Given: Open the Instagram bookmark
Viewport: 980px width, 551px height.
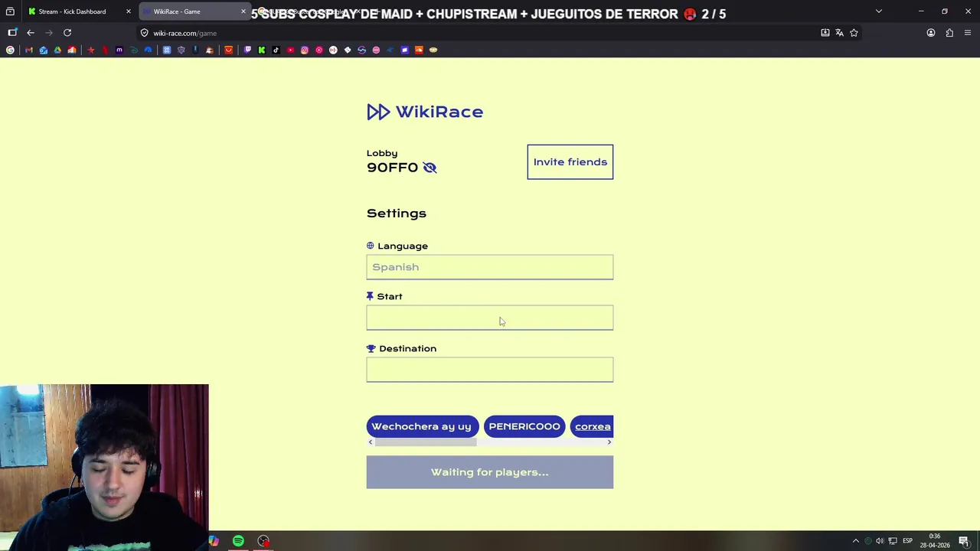Looking at the screenshot, I should (x=305, y=50).
